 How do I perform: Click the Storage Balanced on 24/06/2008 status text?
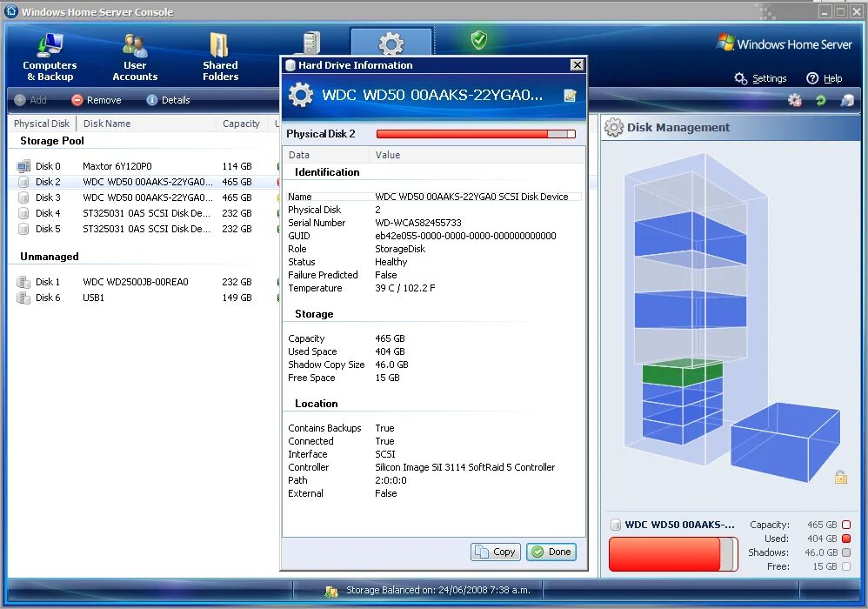pyautogui.click(x=437, y=590)
